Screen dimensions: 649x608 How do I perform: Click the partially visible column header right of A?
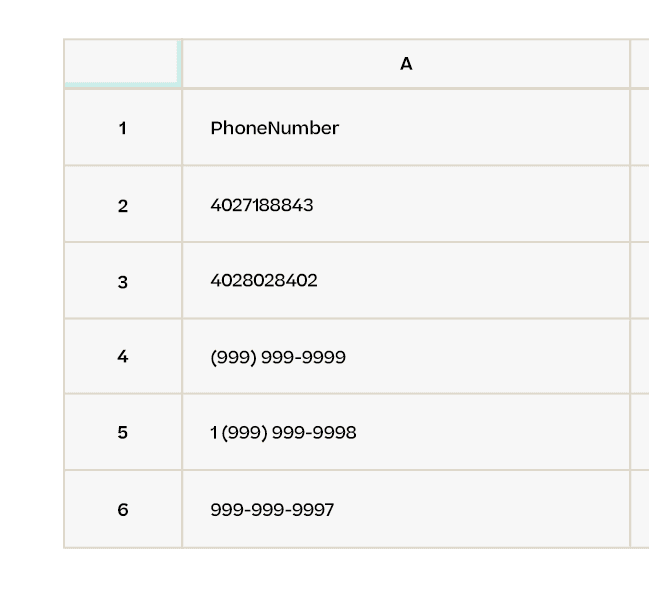pyautogui.click(x=640, y=64)
